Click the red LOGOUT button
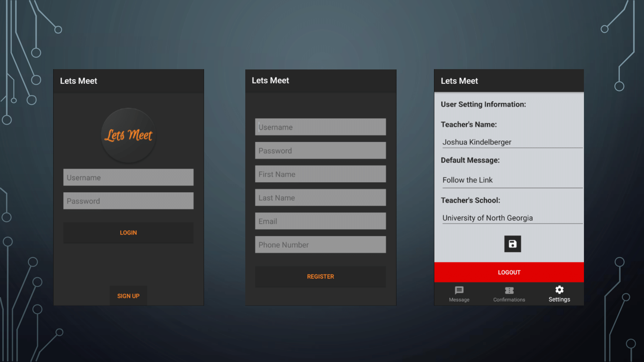 pos(509,272)
